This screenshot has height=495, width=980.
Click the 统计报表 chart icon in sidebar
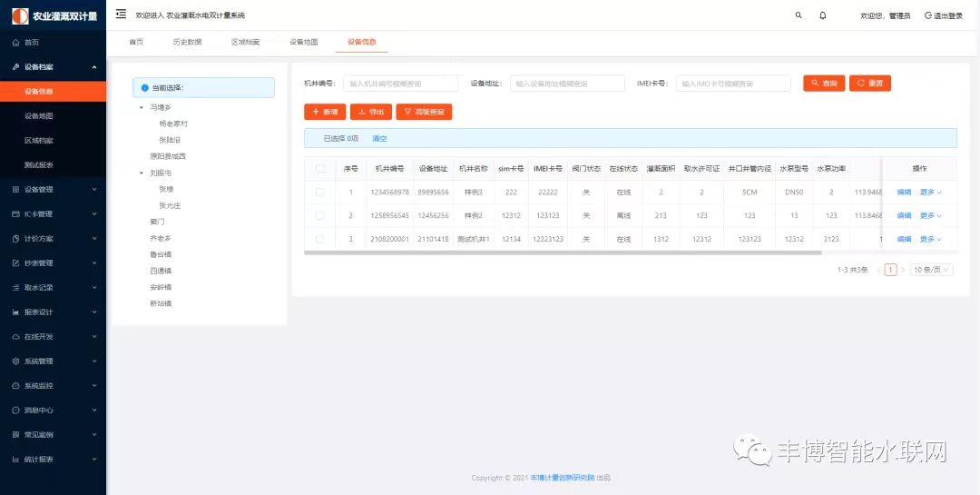tap(15, 460)
